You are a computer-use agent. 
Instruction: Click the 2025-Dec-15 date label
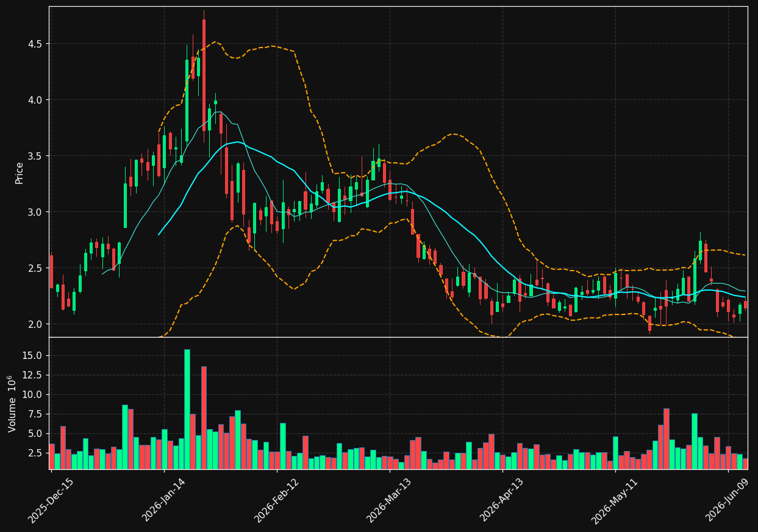(x=51, y=500)
